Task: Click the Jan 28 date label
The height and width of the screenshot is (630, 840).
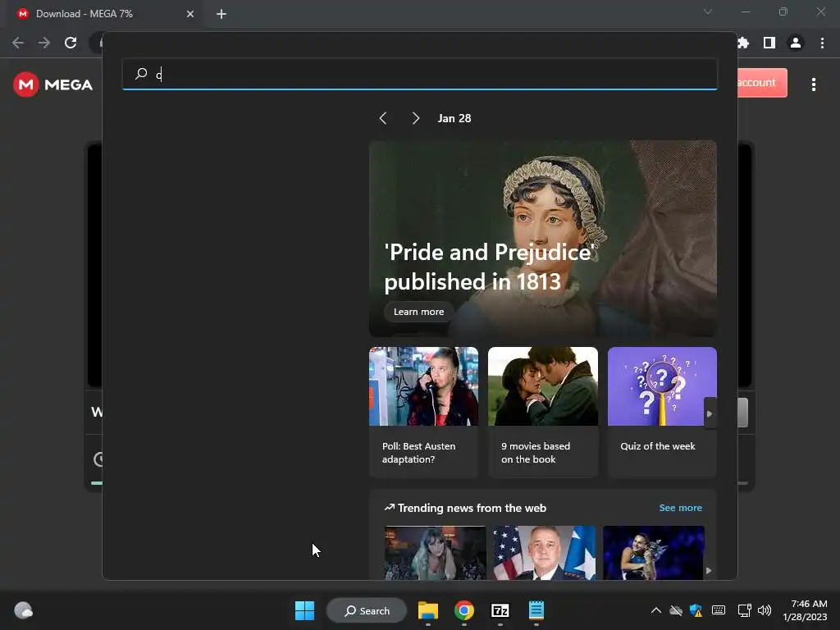Action: point(454,118)
